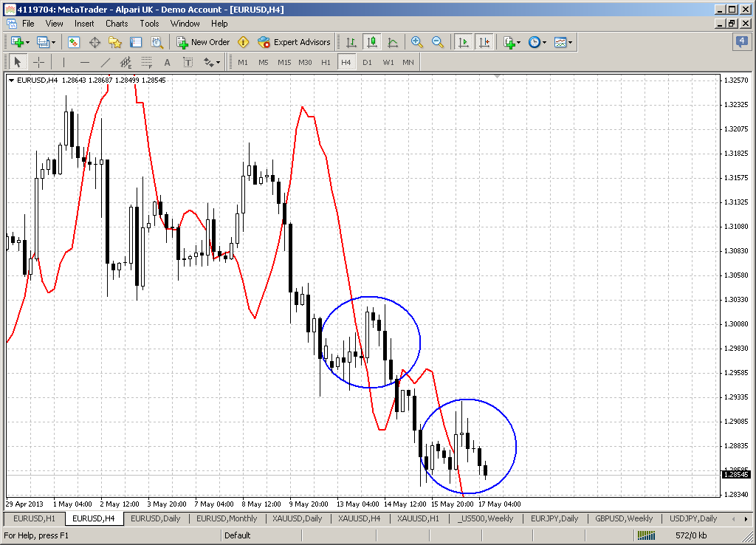Click the connection status 572/0 kb indicator

(672, 535)
